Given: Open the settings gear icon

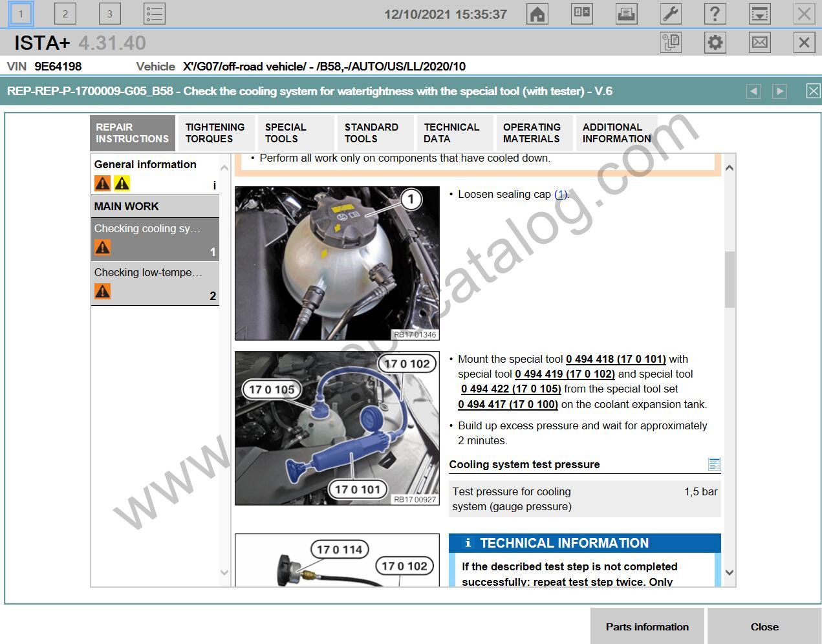Looking at the screenshot, I should [x=715, y=43].
